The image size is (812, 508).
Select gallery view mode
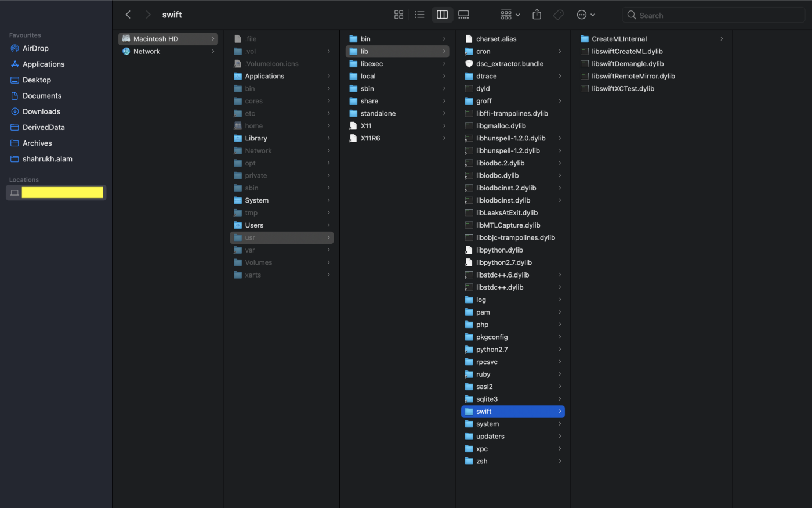point(463,14)
